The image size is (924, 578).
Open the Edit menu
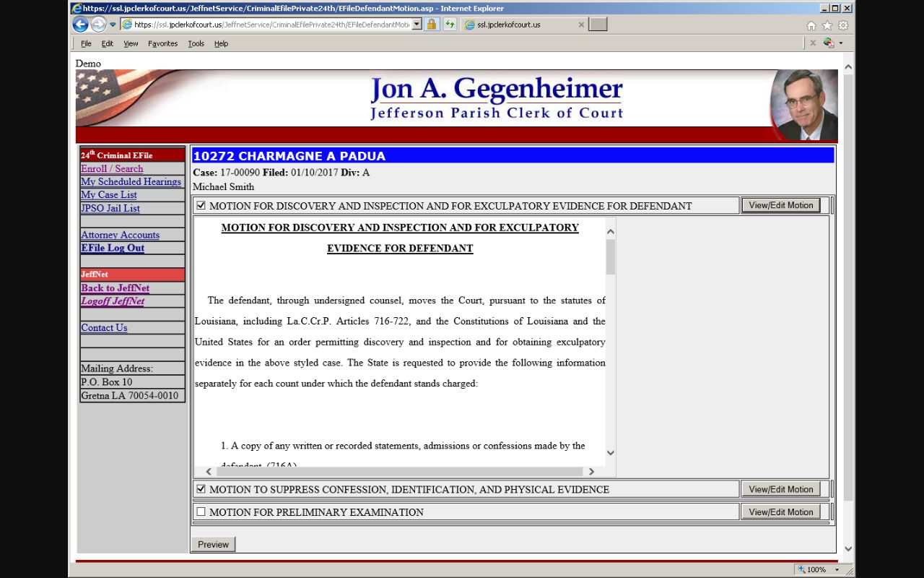click(108, 43)
